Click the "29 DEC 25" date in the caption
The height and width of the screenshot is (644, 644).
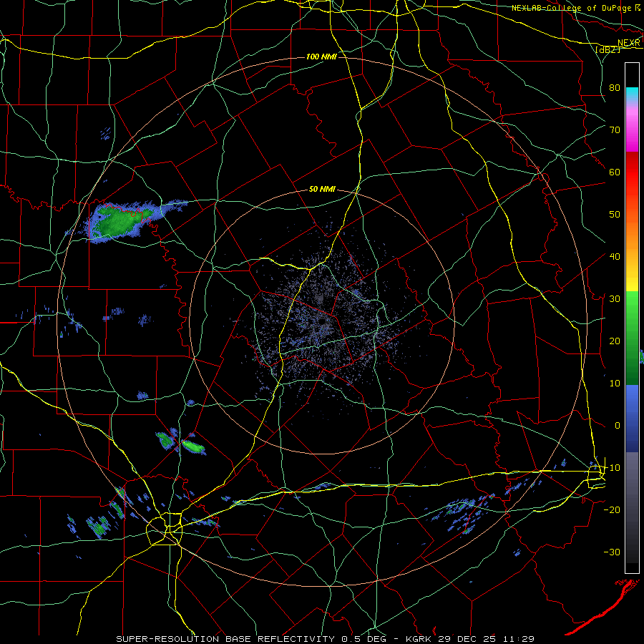tap(468, 639)
